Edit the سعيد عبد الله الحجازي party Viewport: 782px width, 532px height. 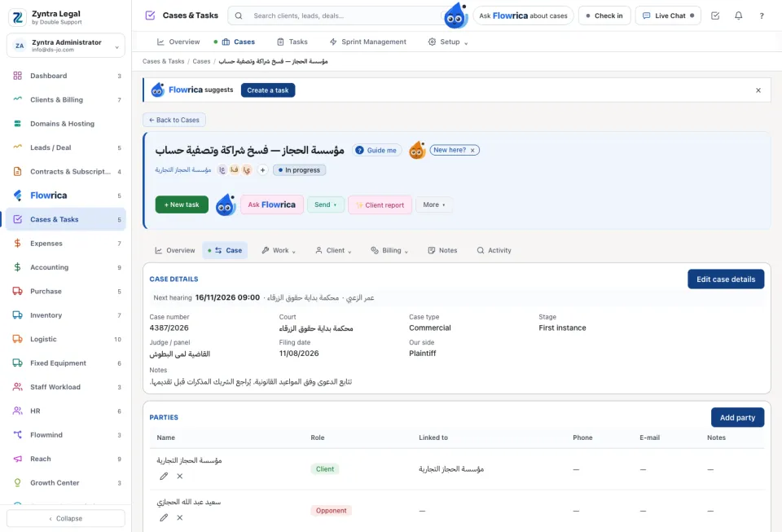164,517
